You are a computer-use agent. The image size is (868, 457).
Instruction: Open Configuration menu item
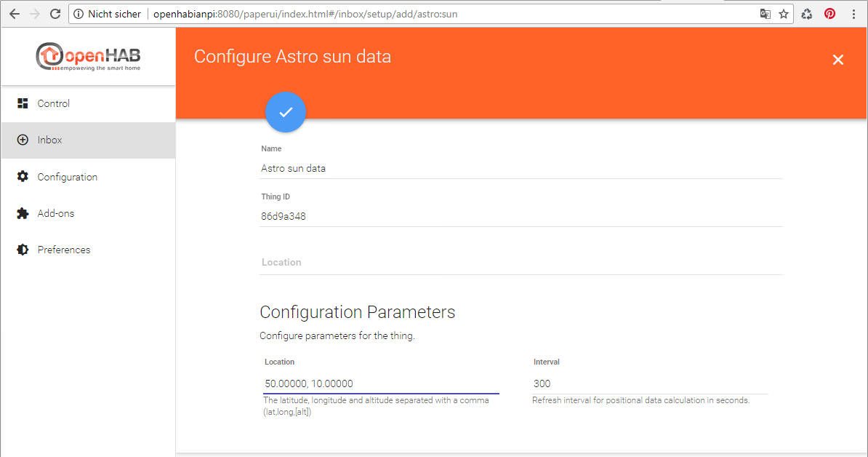coord(88,177)
